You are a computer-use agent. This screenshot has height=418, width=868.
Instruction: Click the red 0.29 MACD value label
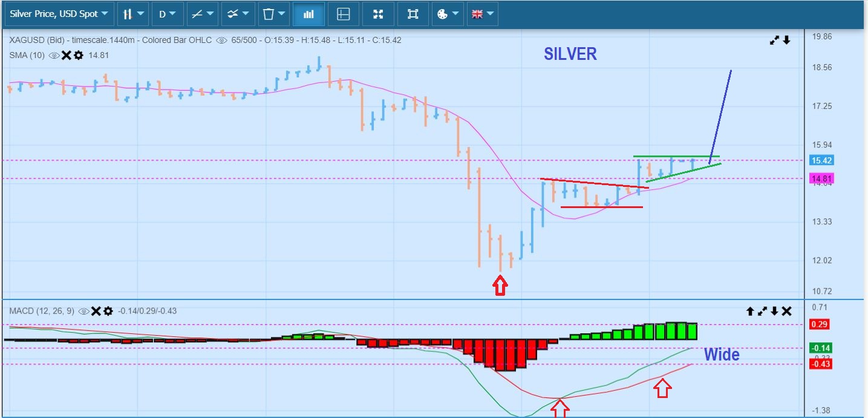(x=820, y=324)
